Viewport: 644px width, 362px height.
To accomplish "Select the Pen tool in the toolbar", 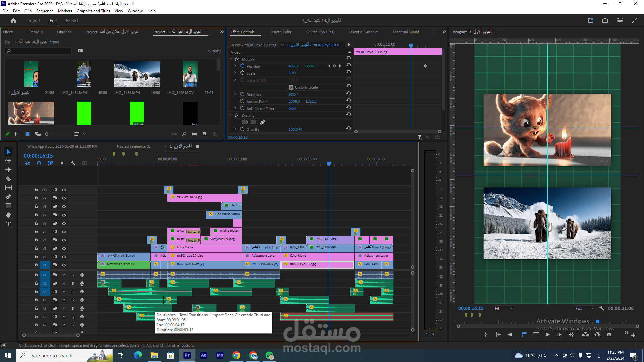I will [x=8, y=197].
